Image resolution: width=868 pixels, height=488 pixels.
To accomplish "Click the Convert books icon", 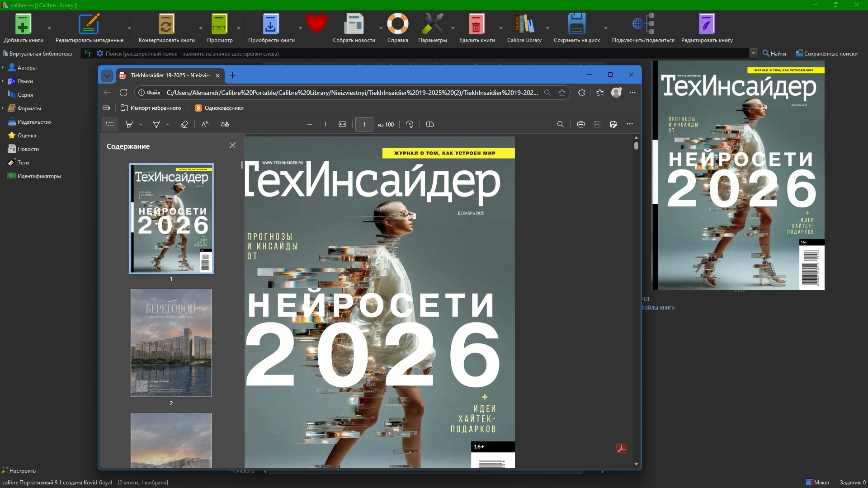I will pyautogui.click(x=166, y=24).
